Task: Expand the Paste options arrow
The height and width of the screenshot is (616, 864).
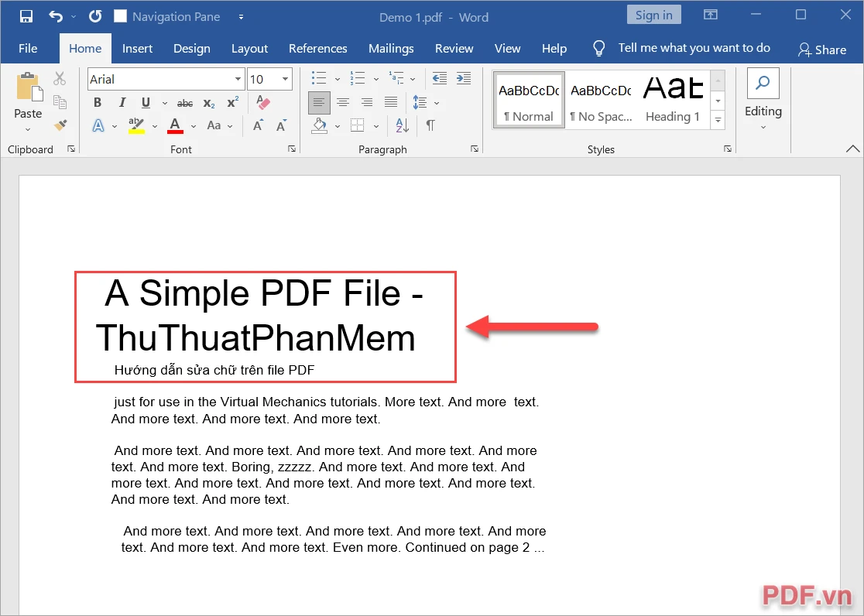Action: point(28,130)
